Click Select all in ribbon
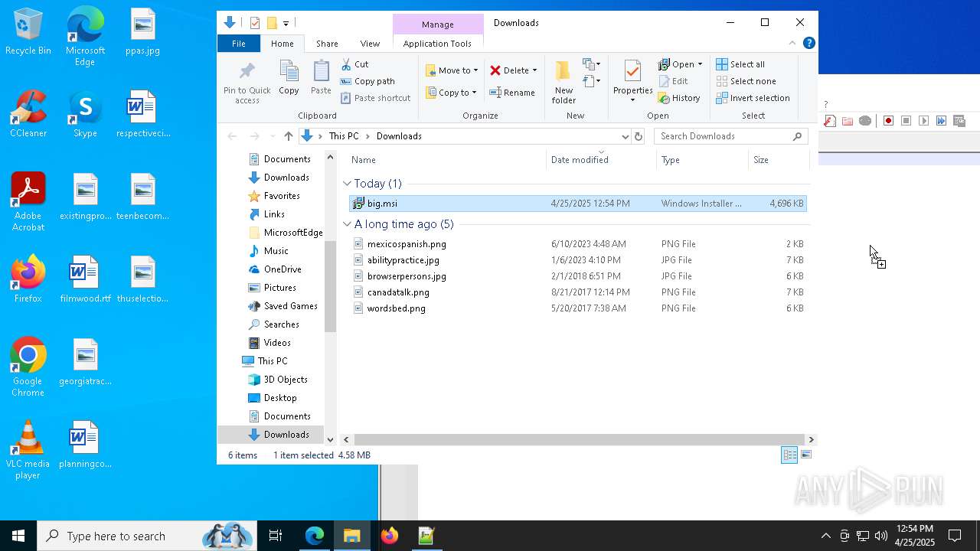 tap(740, 64)
